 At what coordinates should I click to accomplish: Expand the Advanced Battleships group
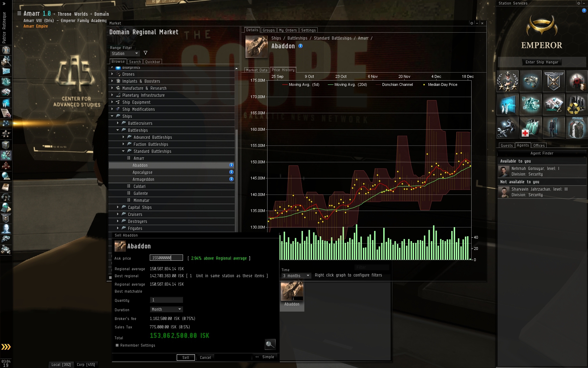[x=123, y=137]
